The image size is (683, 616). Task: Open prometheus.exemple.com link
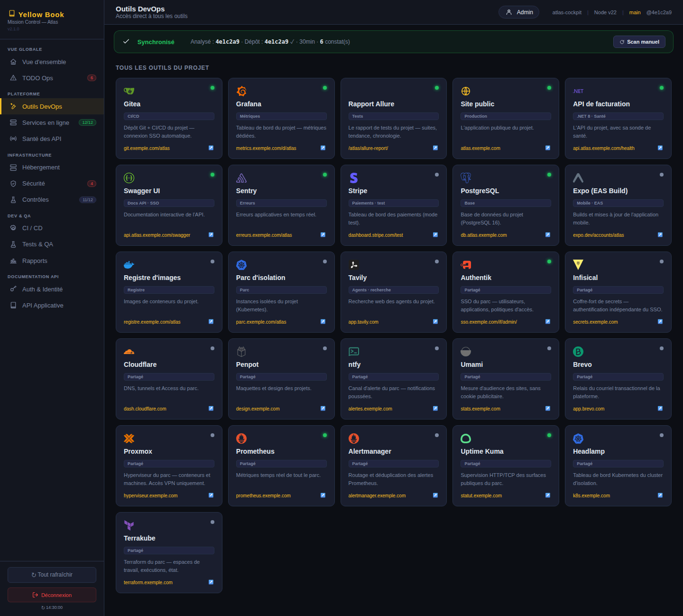pos(263,495)
